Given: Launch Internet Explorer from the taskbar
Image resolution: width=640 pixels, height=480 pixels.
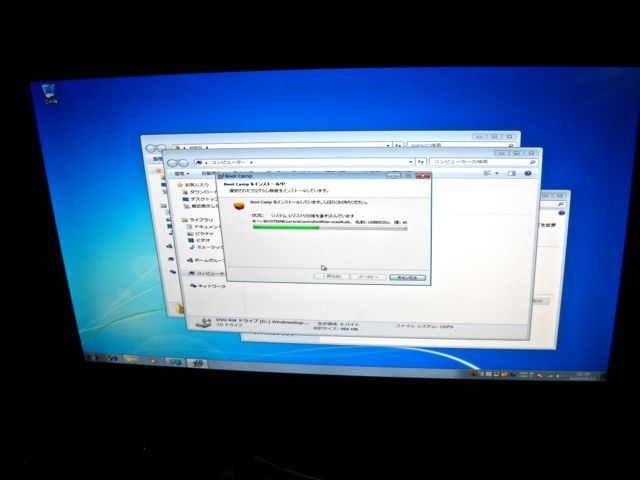Looking at the screenshot, I should tap(111, 359).
